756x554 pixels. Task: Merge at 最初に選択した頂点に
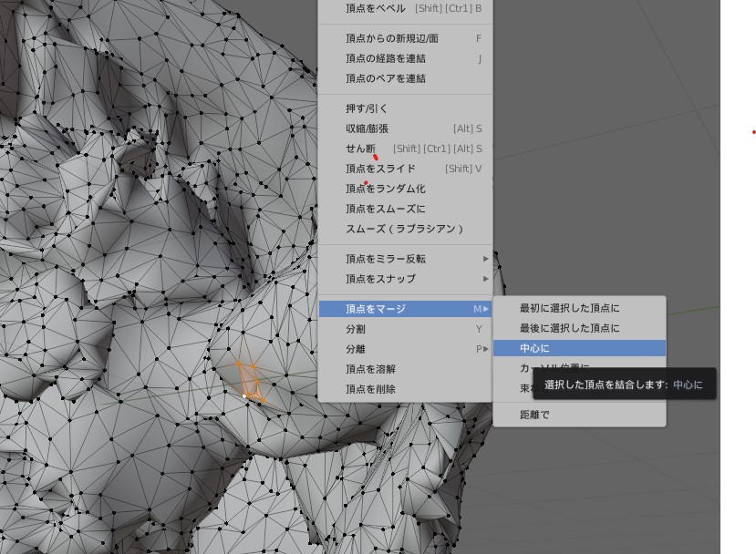point(569,308)
